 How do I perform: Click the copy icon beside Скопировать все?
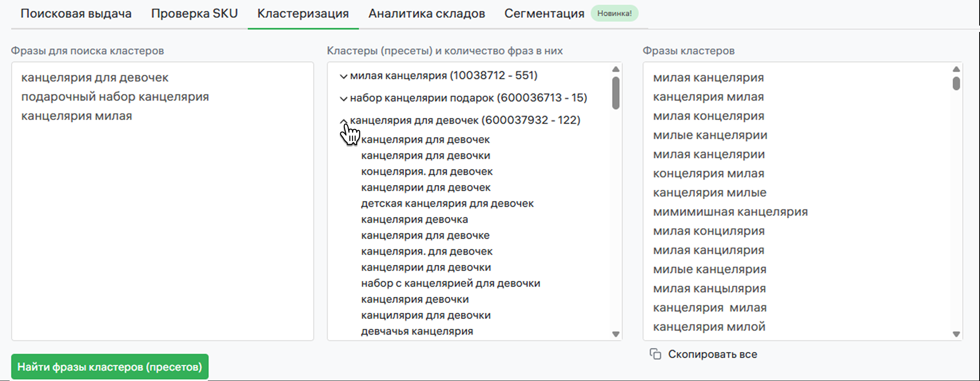coord(655,354)
